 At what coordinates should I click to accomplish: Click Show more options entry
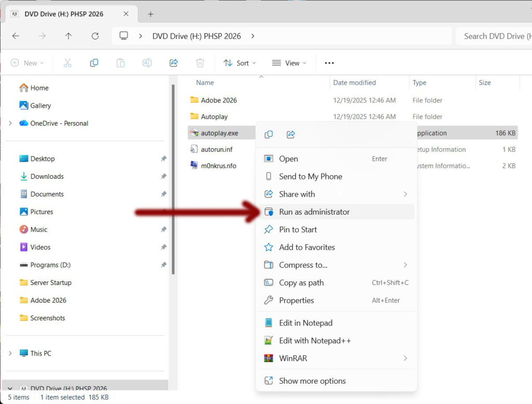click(312, 381)
